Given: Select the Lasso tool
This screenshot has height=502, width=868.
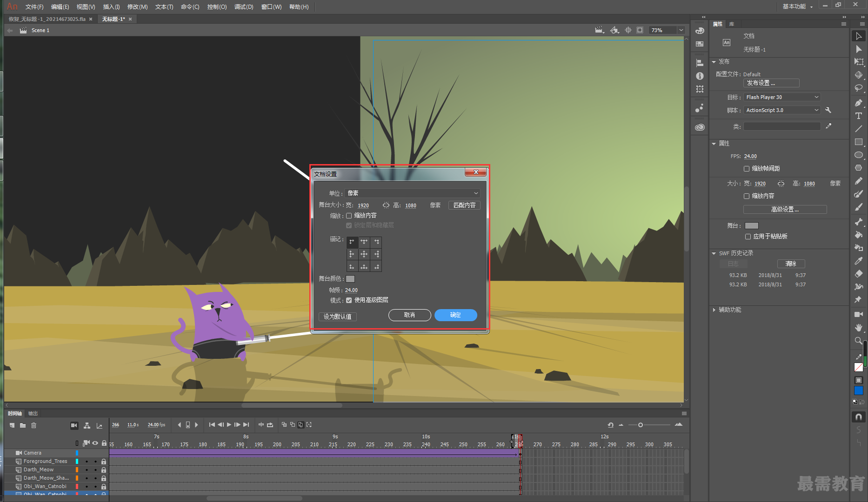Looking at the screenshot, I should 859,88.
